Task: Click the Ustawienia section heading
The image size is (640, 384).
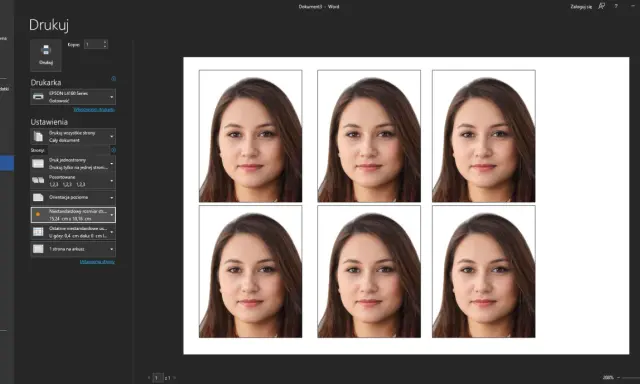Action: click(x=49, y=122)
